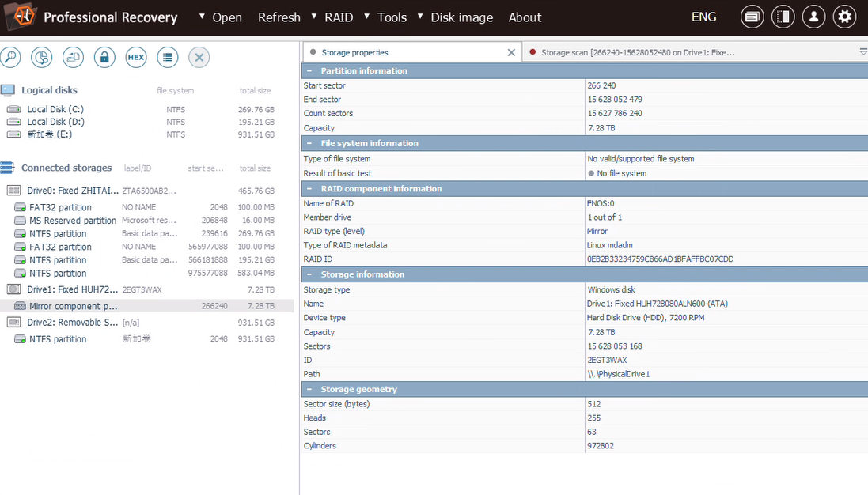The width and height of the screenshot is (868, 495).
Task: Click Refresh in the top menu
Action: pyautogui.click(x=279, y=17)
